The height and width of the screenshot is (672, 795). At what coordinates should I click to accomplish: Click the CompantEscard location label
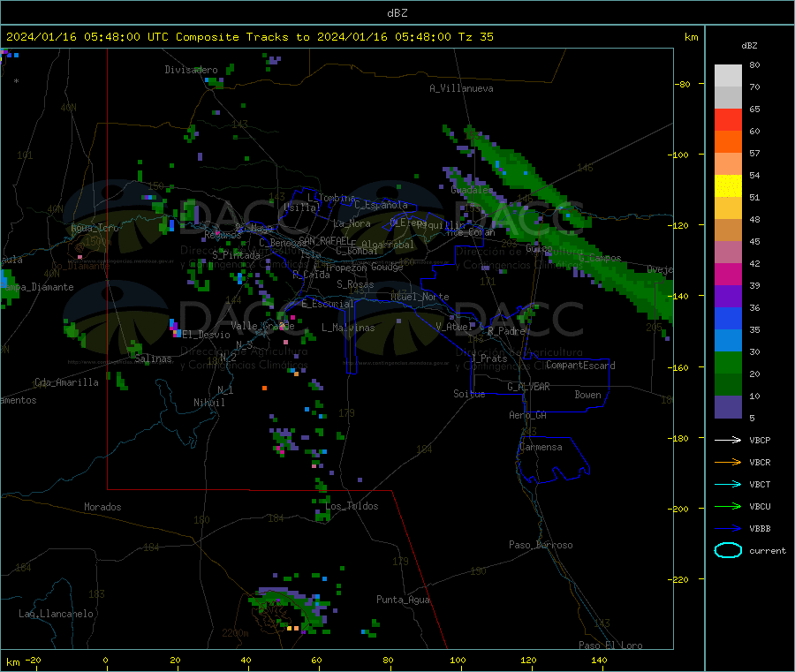point(580,366)
